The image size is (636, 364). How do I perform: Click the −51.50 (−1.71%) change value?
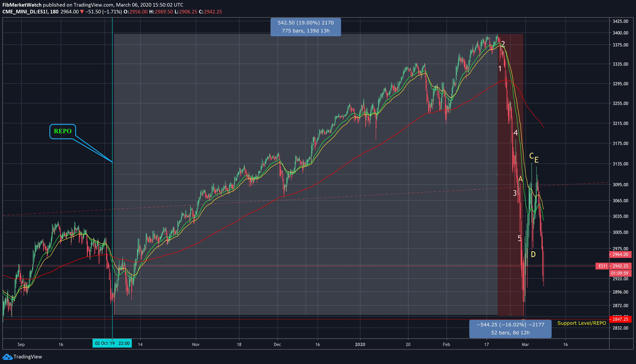pos(104,12)
